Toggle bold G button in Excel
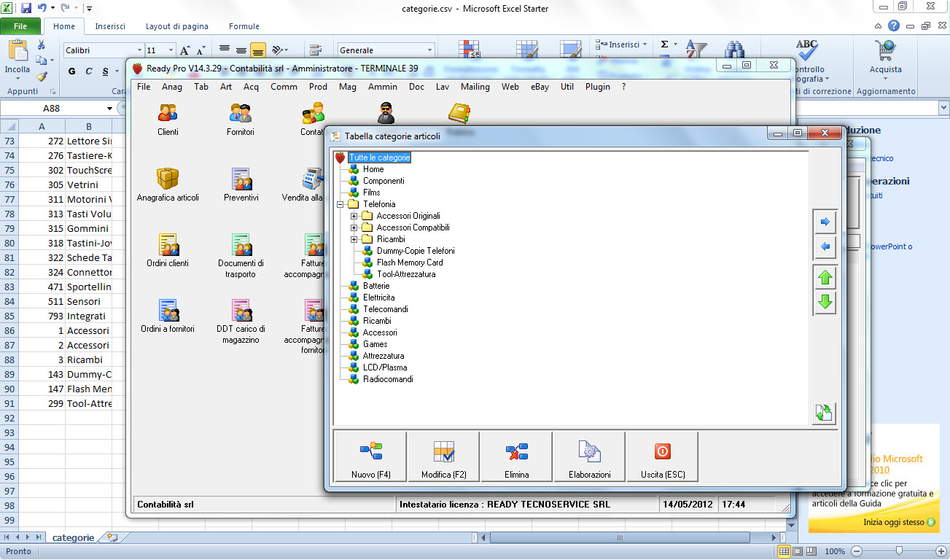 (72, 71)
